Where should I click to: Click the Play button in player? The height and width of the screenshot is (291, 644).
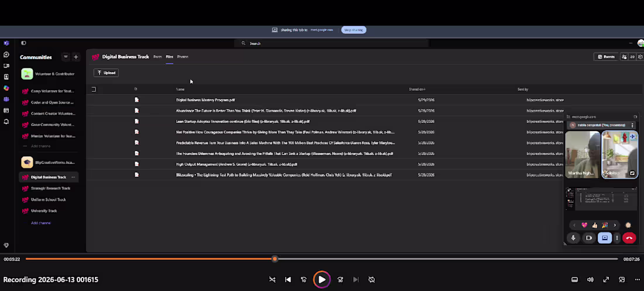click(321, 279)
